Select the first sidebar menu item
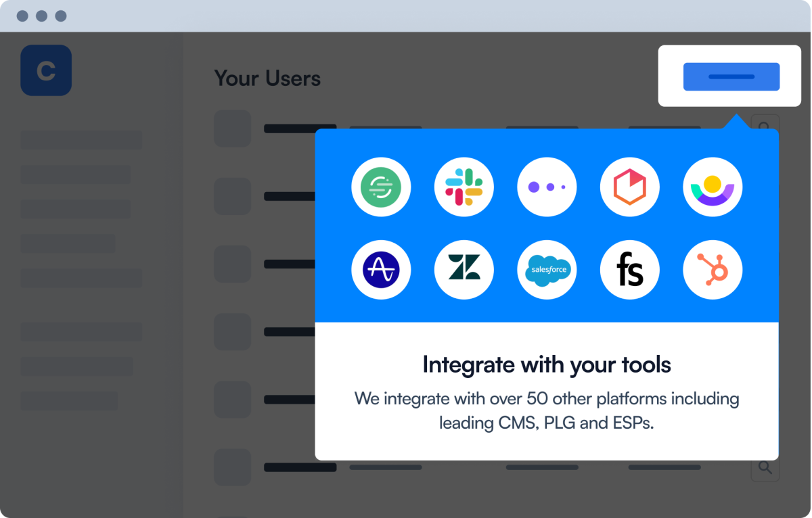Viewport: 812px width, 518px height. (81, 140)
